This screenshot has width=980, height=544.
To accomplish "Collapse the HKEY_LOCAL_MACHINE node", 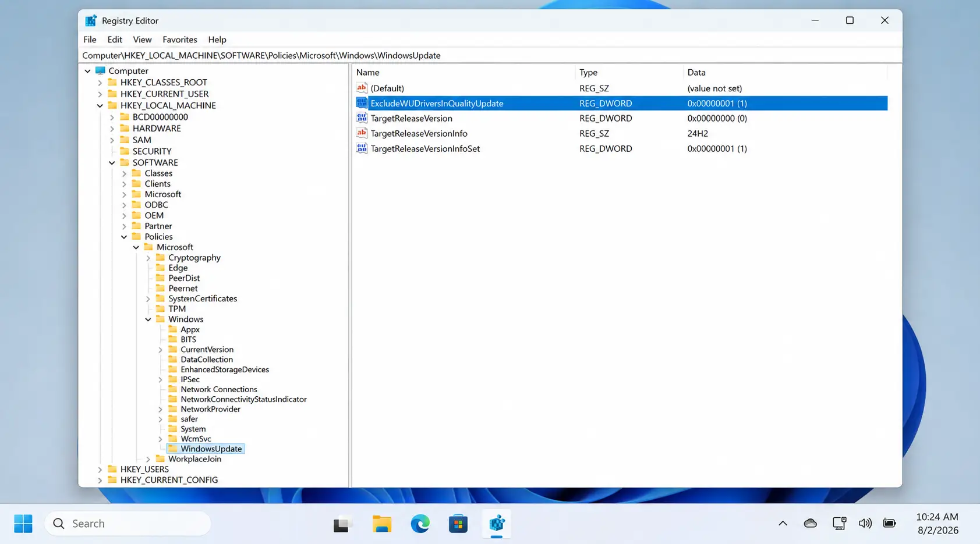I will 100,106.
